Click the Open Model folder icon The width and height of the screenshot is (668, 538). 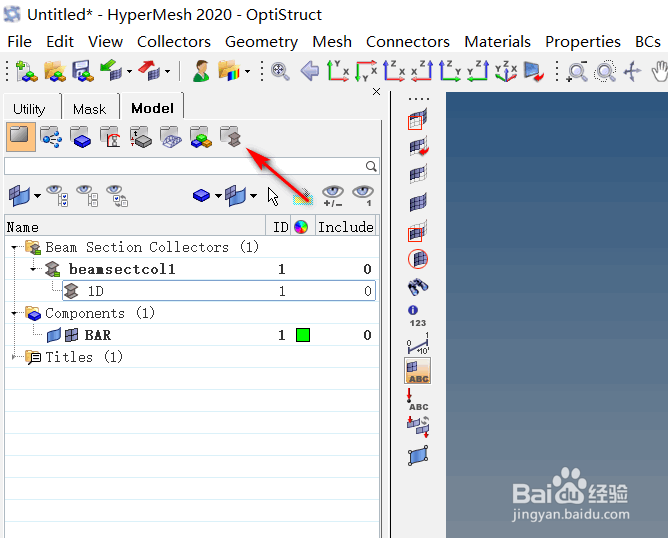pos(55,71)
